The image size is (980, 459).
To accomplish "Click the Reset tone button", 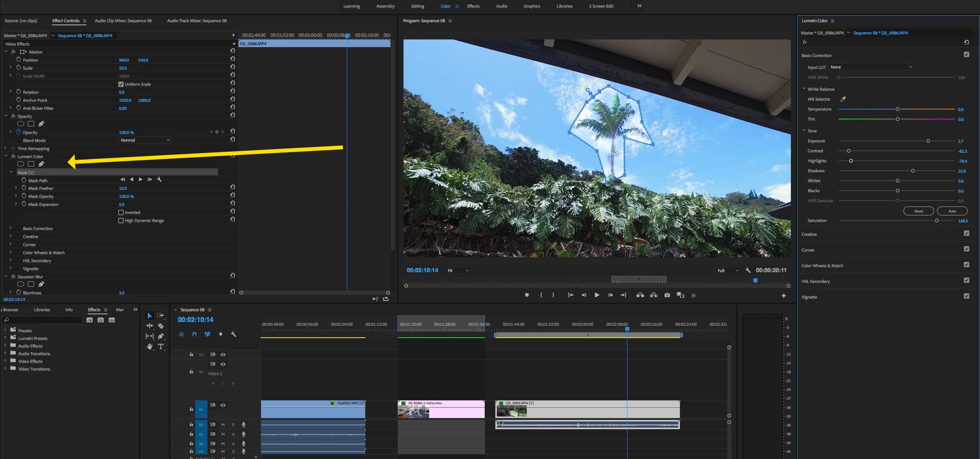I will [x=918, y=211].
